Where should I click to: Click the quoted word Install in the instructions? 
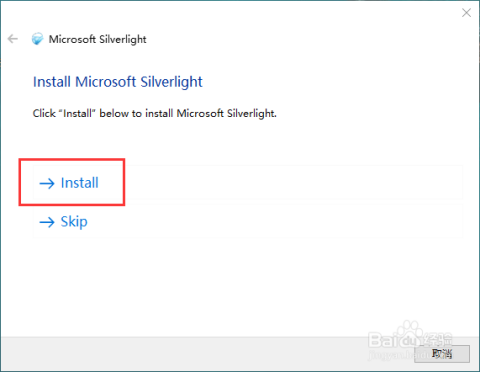pos(77,113)
